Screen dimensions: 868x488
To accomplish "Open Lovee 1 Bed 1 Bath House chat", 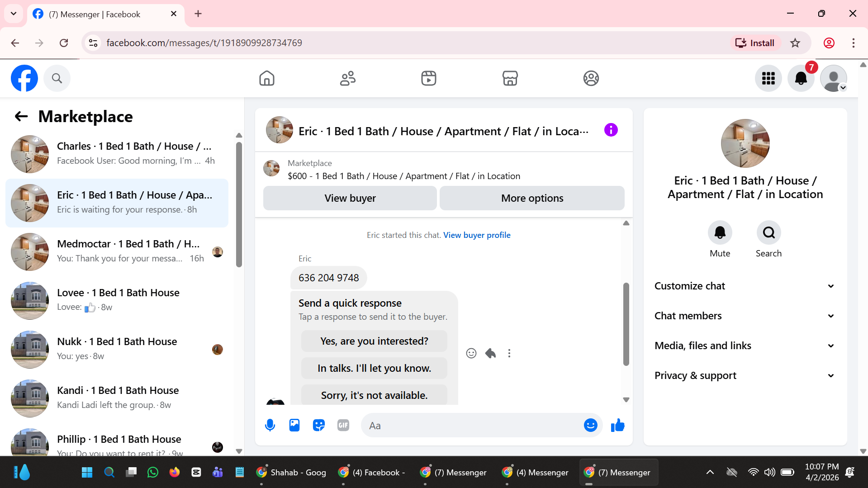I will coord(117,300).
